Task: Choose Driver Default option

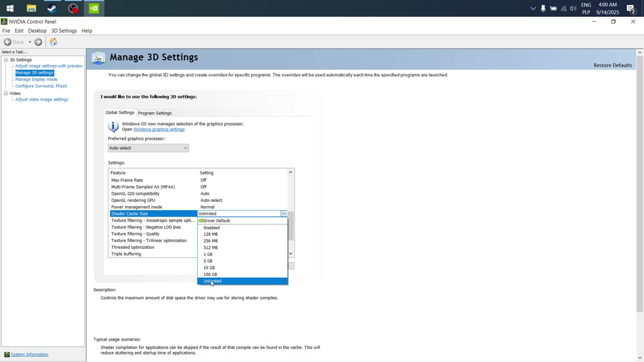Action: tap(243, 221)
